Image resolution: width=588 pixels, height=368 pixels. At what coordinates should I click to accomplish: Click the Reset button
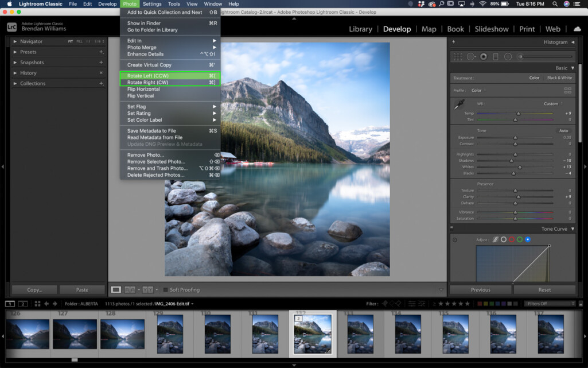coord(545,290)
